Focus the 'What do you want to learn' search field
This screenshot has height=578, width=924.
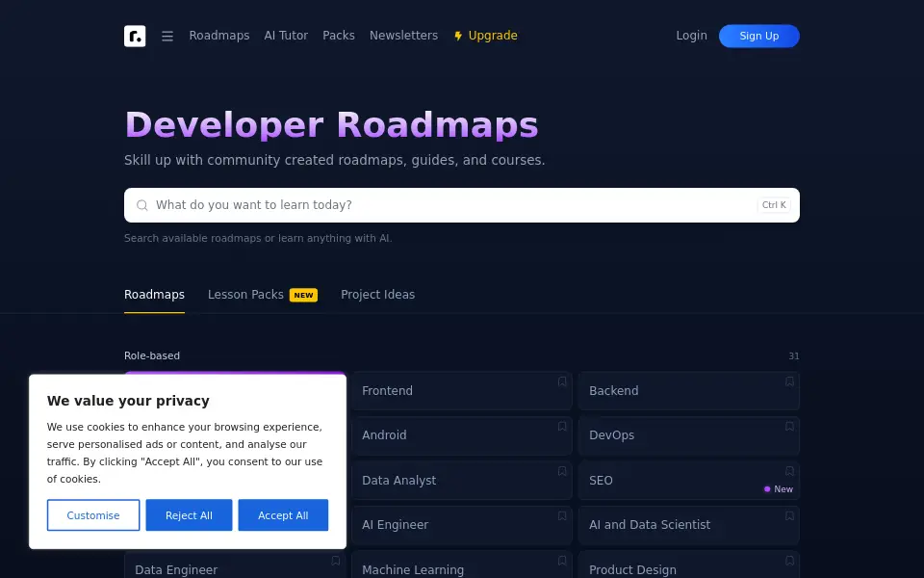click(x=462, y=205)
